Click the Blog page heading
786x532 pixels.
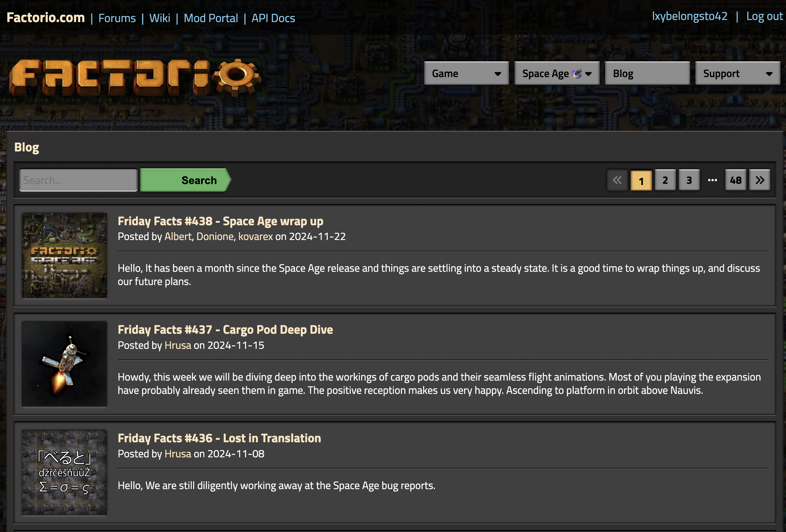point(27,148)
